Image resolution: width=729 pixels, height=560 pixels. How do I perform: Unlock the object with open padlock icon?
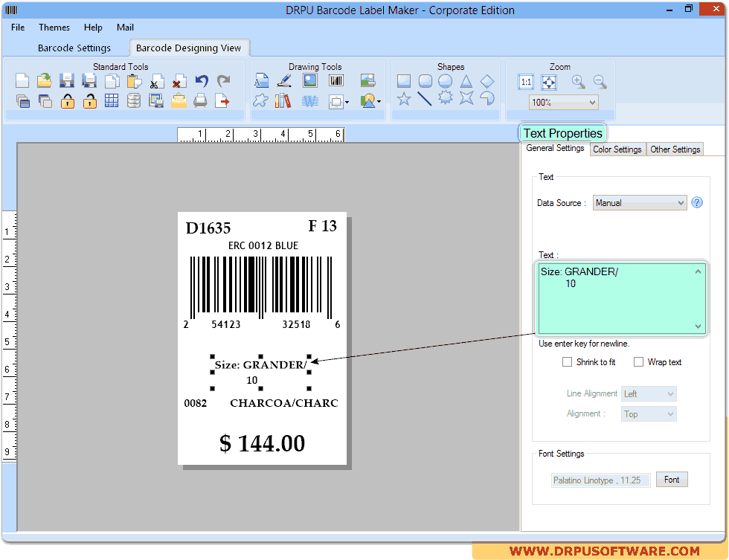[x=90, y=100]
